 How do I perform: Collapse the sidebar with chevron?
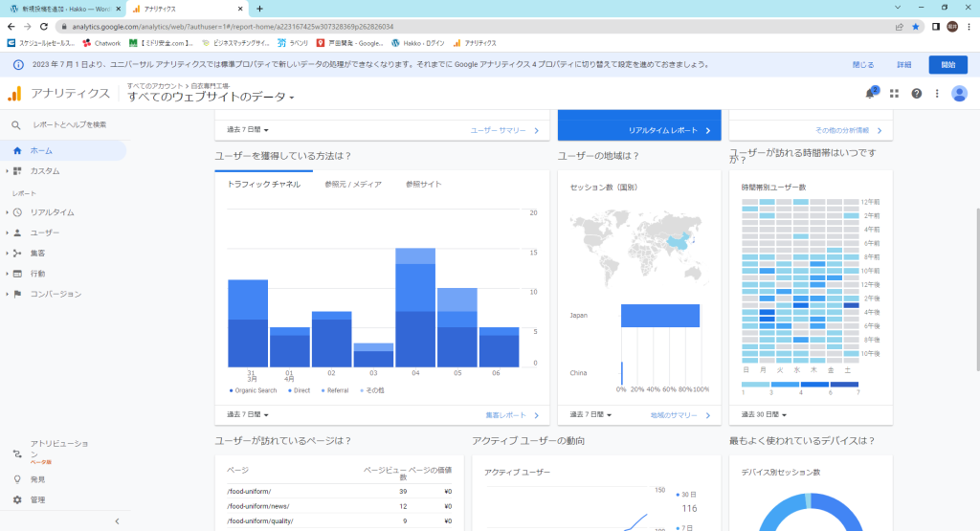(117, 521)
